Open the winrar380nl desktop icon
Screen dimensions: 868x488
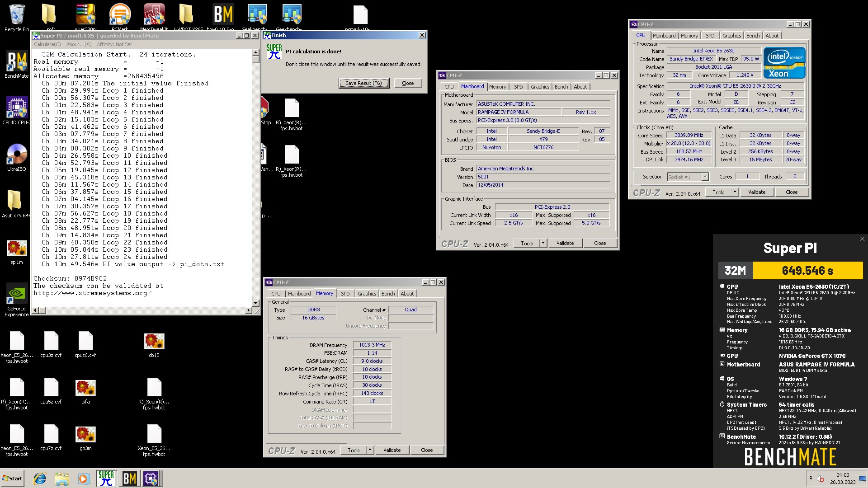(x=85, y=17)
